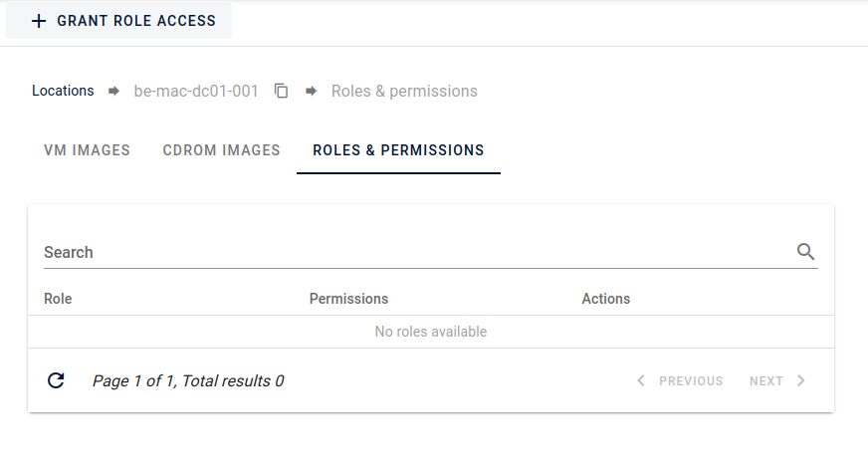Go to Locations breadcrumb link

tap(63, 92)
